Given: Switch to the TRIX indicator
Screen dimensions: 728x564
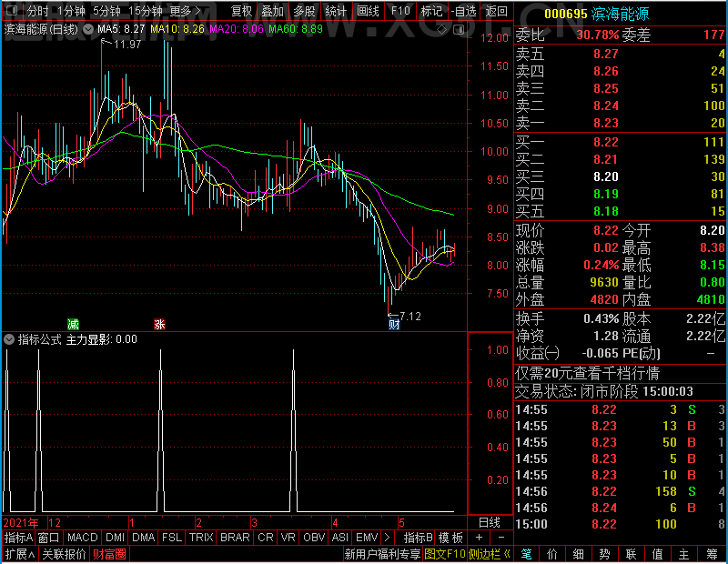Looking at the screenshot, I should [x=201, y=538].
